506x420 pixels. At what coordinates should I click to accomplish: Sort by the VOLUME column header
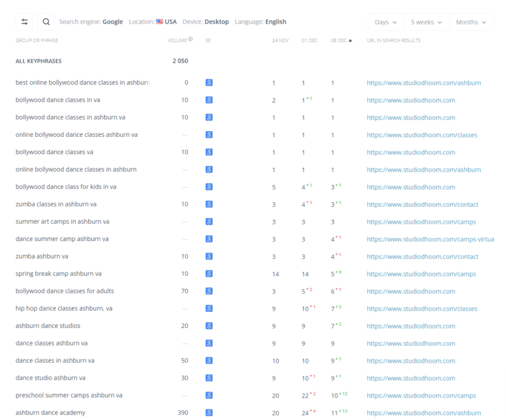(x=177, y=40)
